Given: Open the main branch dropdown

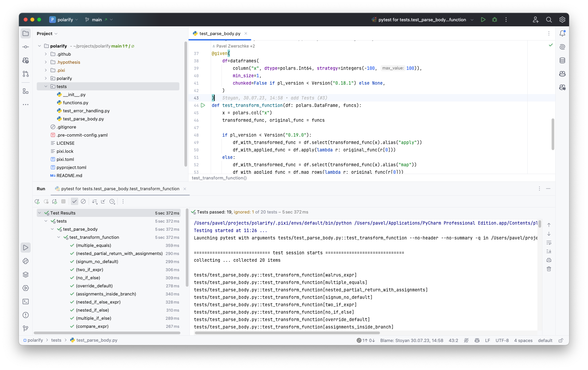Looking at the screenshot, I should point(99,20).
